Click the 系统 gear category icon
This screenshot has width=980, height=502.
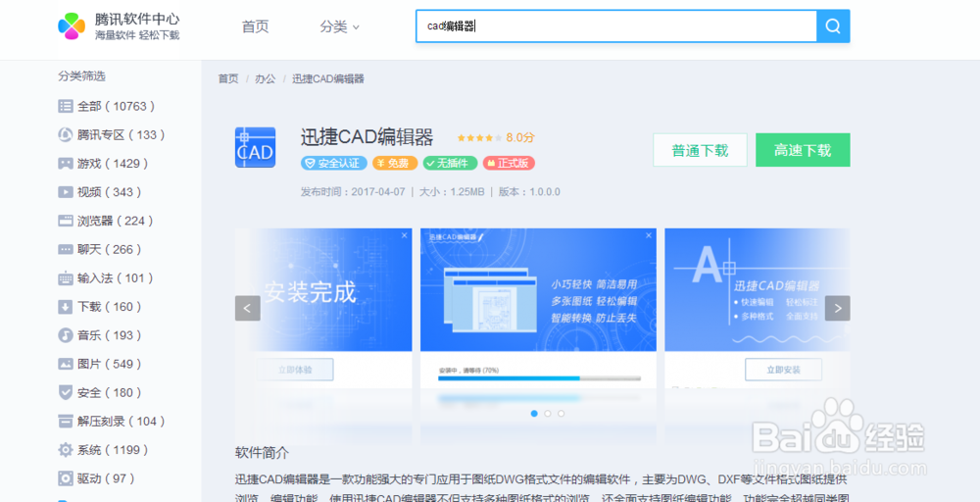66,450
